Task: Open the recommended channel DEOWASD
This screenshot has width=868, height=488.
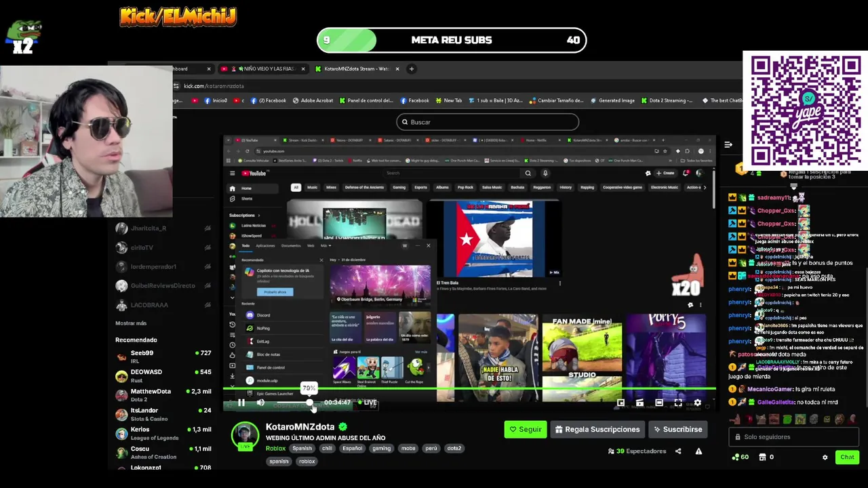Action: (163, 375)
